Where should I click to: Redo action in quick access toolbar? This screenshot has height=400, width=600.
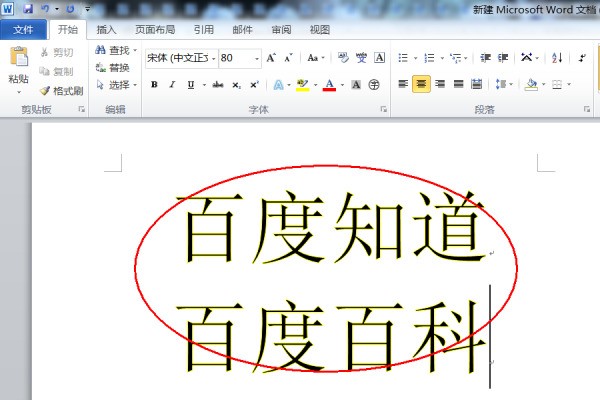coord(70,8)
